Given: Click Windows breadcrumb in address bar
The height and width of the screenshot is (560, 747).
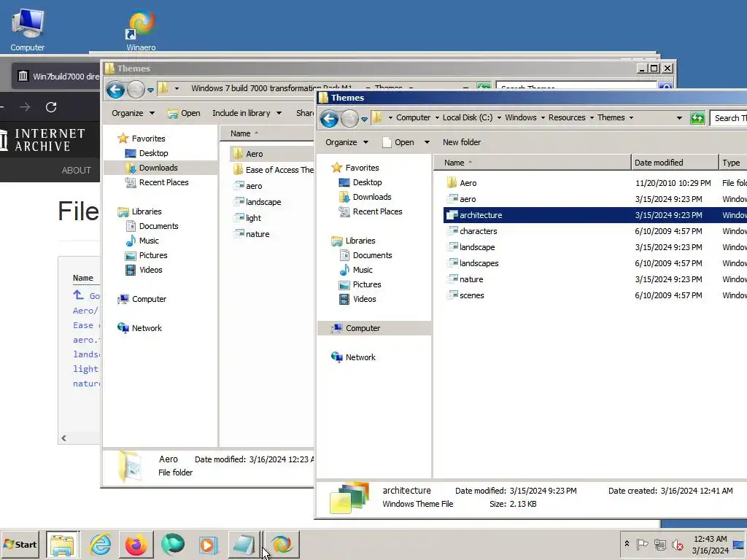Looking at the screenshot, I should [520, 117].
